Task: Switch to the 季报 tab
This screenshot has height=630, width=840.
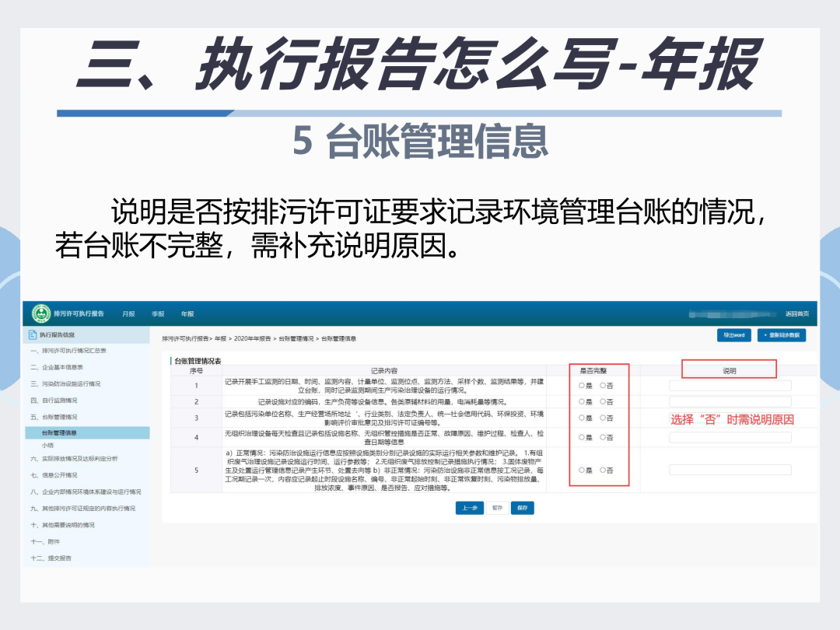Action: (x=158, y=314)
